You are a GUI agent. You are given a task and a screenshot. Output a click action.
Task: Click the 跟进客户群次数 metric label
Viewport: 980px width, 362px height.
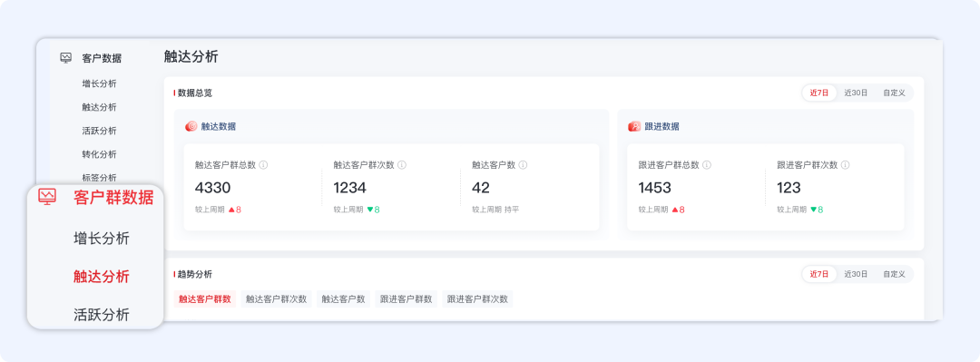tap(807, 165)
